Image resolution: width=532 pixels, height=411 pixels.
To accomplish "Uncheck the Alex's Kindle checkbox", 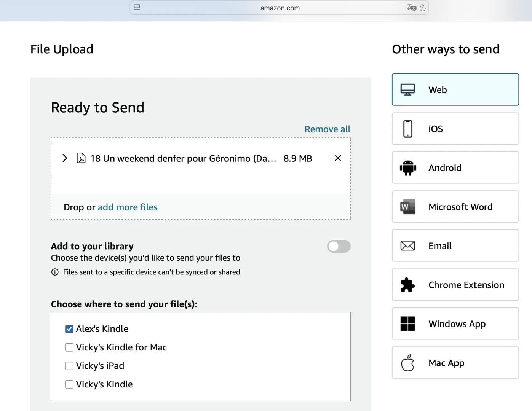I will [x=69, y=329].
